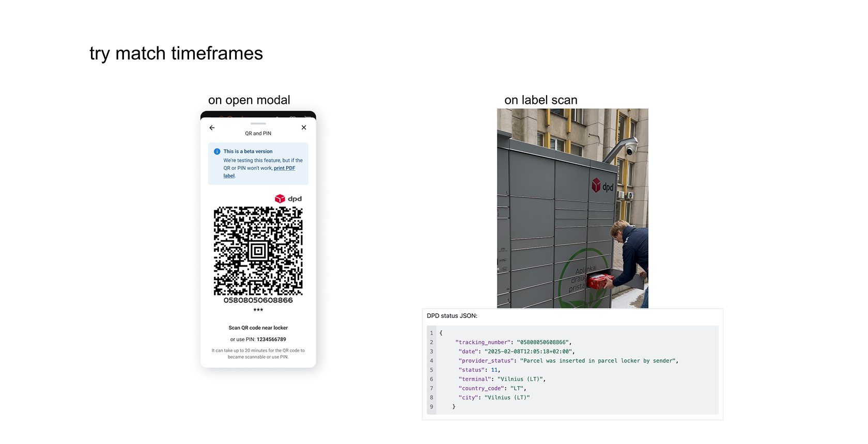Viewport: 868px width, 444px height.
Task: Click the QR code image
Action: (x=258, y=251)
